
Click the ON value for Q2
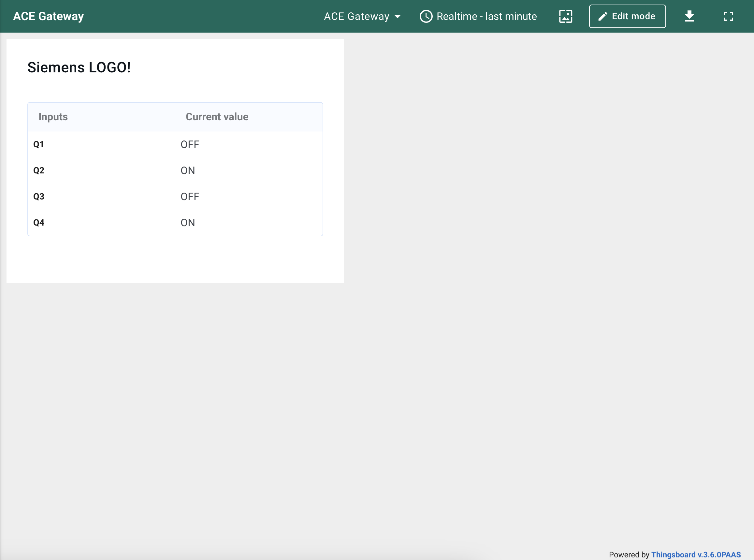(187, 170)
